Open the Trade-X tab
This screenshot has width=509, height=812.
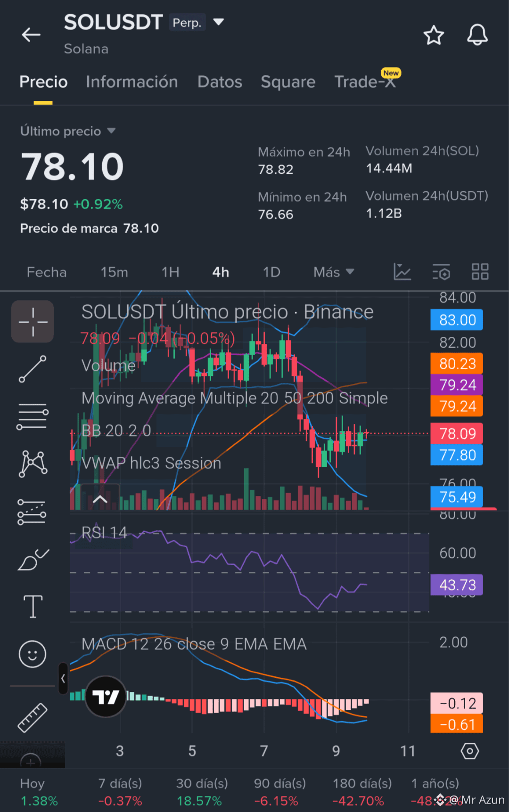point(365,82)
